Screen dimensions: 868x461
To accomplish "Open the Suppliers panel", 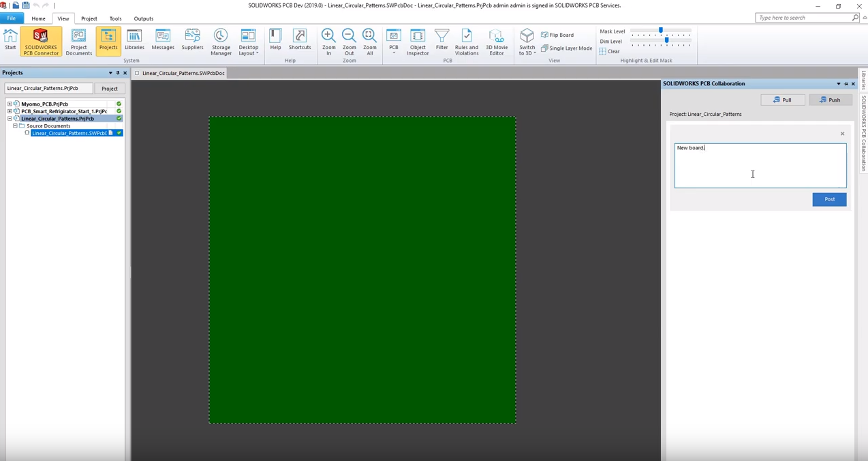I will pos(192,40).
